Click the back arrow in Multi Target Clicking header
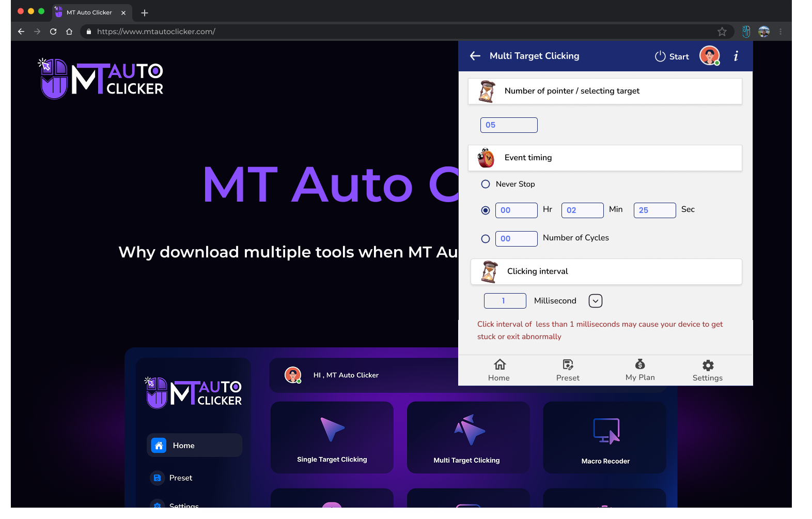Screen dimensions: 812x519 (475, 56)
